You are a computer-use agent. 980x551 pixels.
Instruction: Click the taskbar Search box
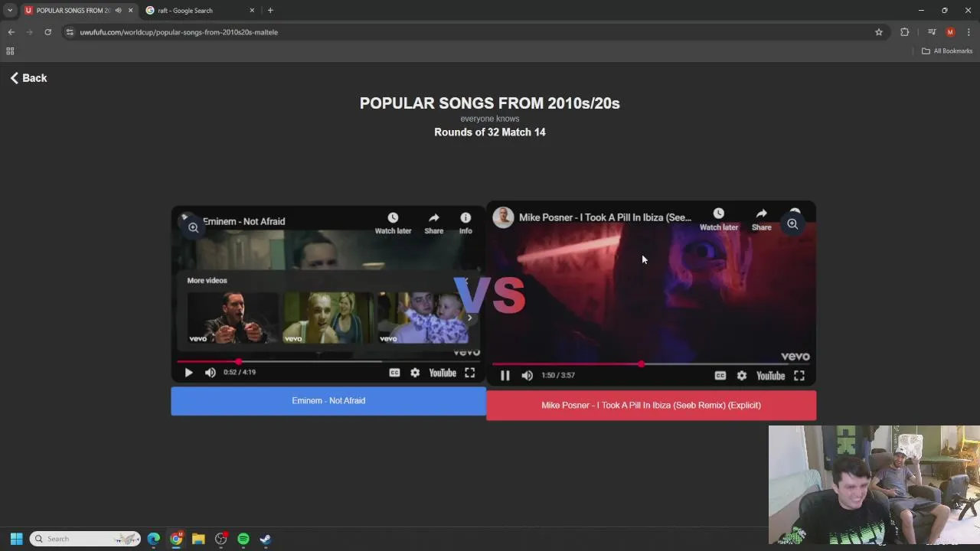(x=85, y=539)
